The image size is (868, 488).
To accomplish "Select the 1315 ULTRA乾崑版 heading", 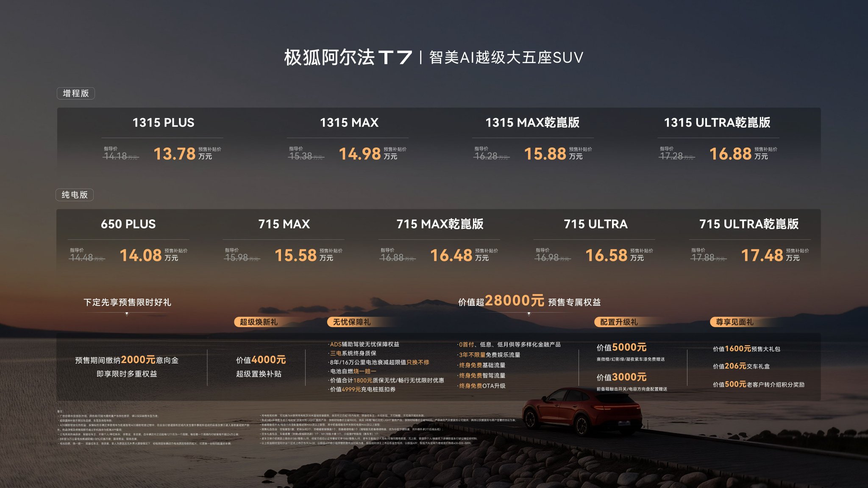I will (x=717, y=122).
